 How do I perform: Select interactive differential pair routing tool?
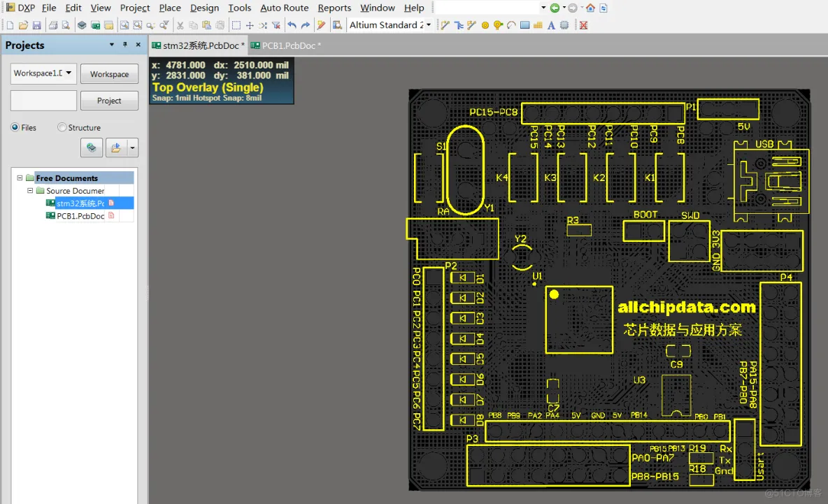471,25
